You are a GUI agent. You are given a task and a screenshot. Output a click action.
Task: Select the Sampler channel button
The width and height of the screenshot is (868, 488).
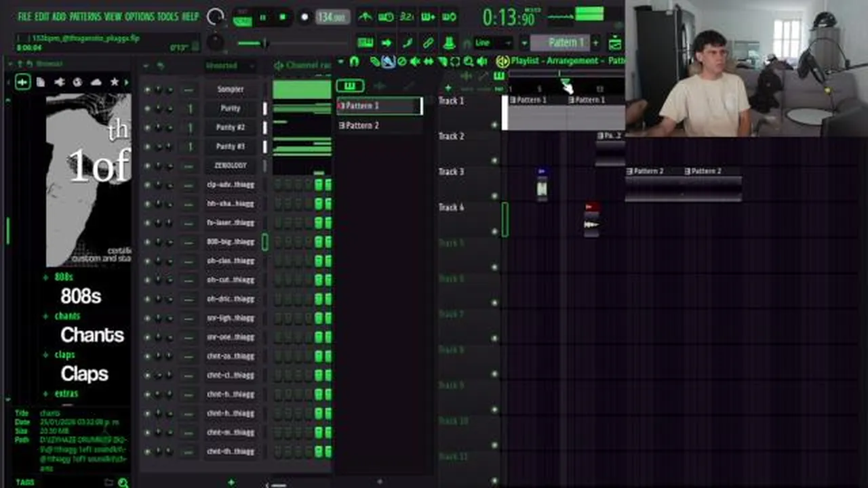point(231,89)
